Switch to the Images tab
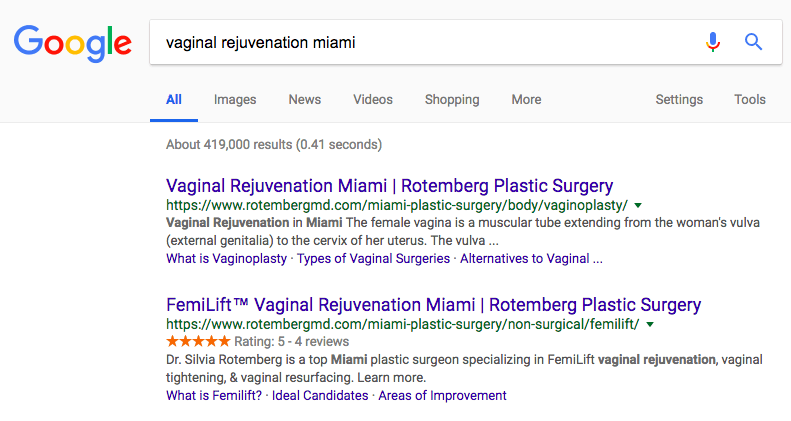Image resolution: width=791 pixels, height=421 pixels. point(235,100)
